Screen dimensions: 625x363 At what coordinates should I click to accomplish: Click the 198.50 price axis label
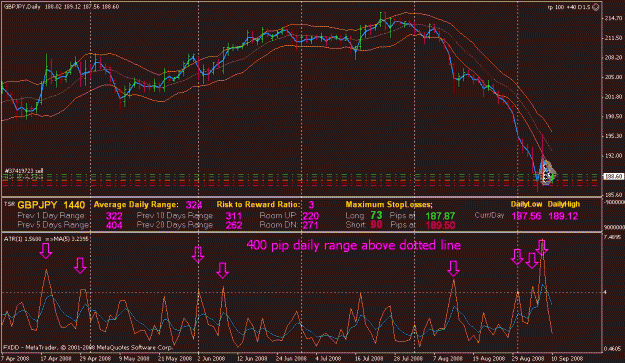coord(614,116)
